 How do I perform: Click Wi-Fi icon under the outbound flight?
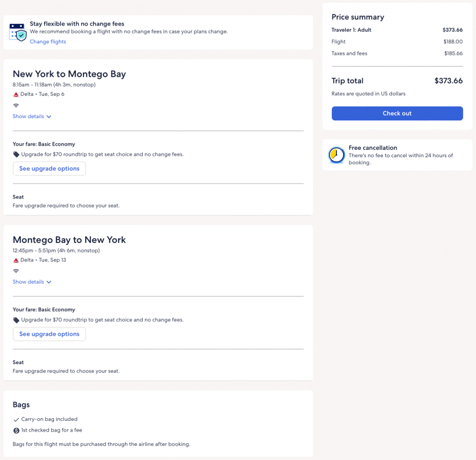click(16, 106)
